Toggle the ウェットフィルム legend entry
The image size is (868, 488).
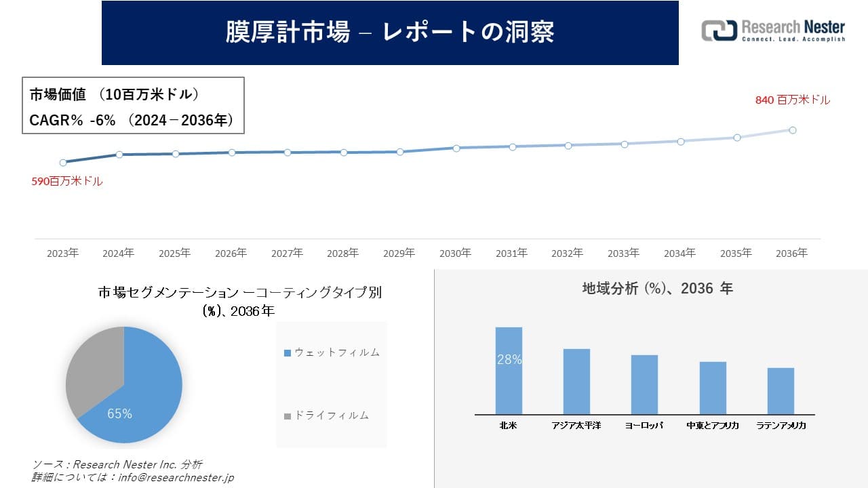(x=332, y=352)
